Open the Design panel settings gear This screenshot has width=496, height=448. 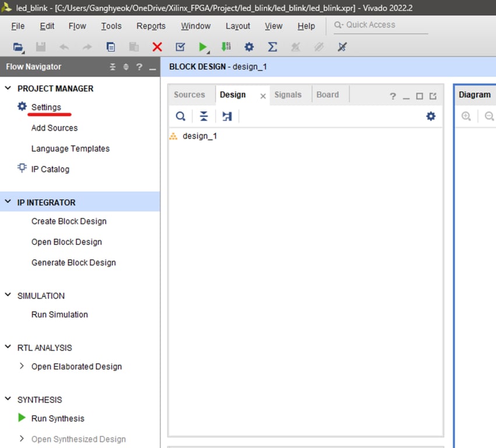tap(430, 116)
